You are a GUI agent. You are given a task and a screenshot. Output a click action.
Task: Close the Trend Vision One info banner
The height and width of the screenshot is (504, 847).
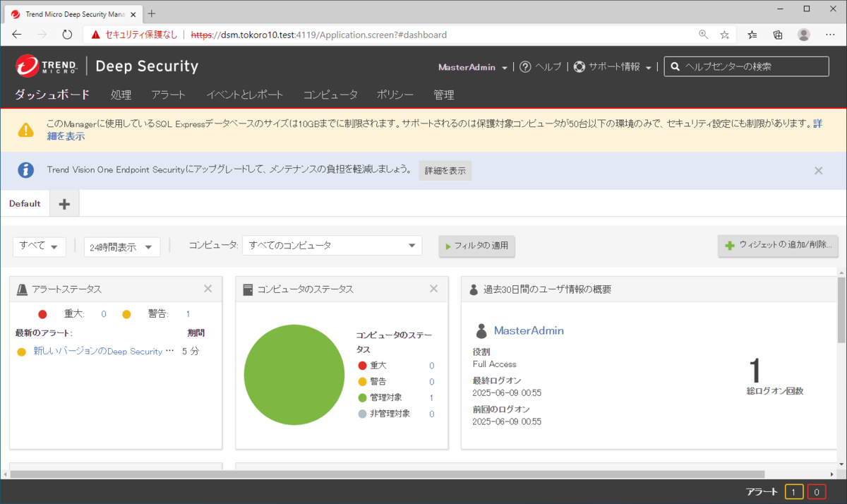[x=819, y=170]
